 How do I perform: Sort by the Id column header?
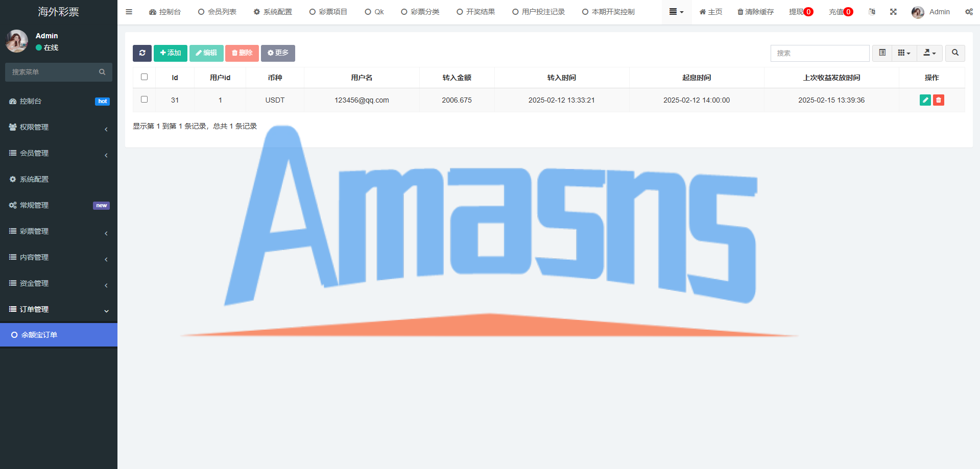click(x=175, y=78)
